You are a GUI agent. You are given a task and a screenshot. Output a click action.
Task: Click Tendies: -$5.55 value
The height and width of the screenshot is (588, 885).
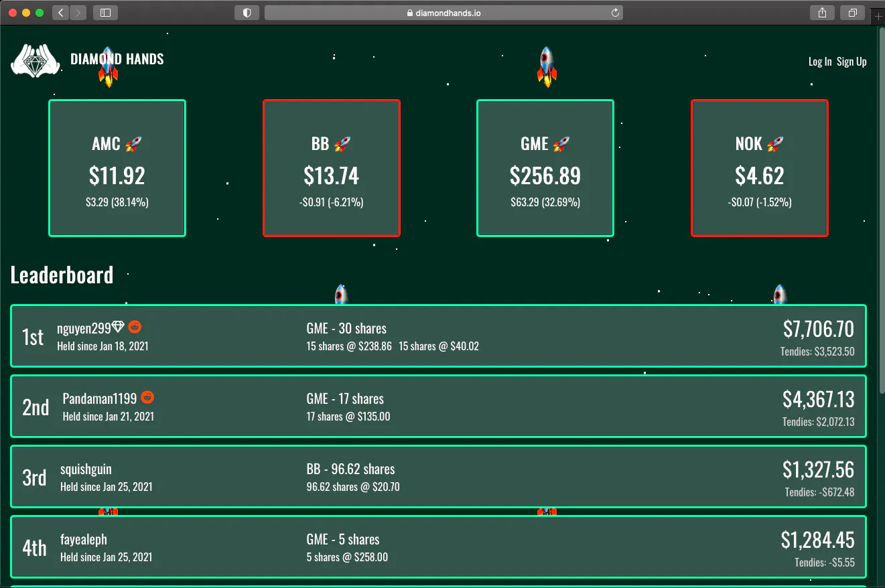(x=825, y=562)
